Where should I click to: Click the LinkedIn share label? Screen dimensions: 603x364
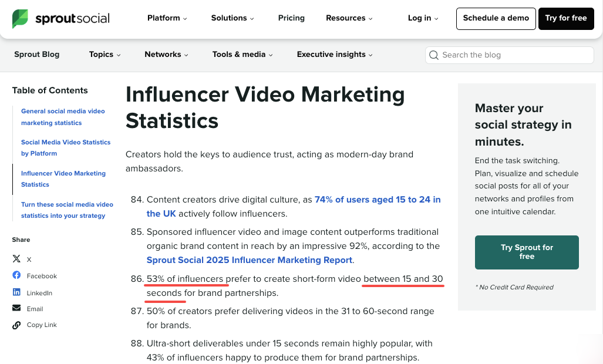click(x=39, y=293)
